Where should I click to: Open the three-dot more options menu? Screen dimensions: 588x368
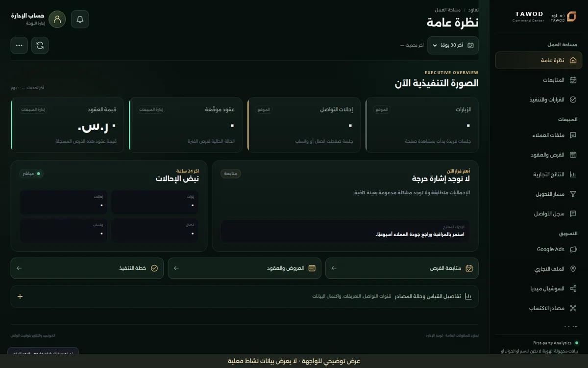(x=19, y=45)
